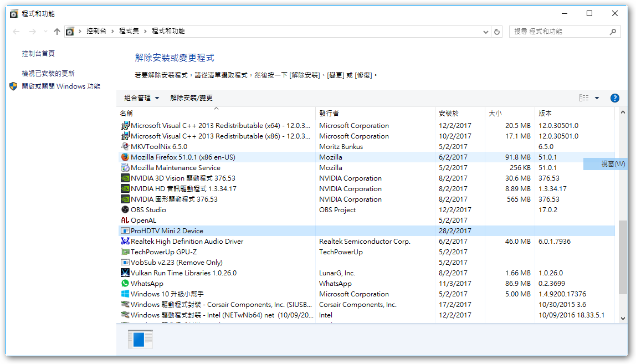Click the OBS Studio program icon

click(x=125, y=210)
